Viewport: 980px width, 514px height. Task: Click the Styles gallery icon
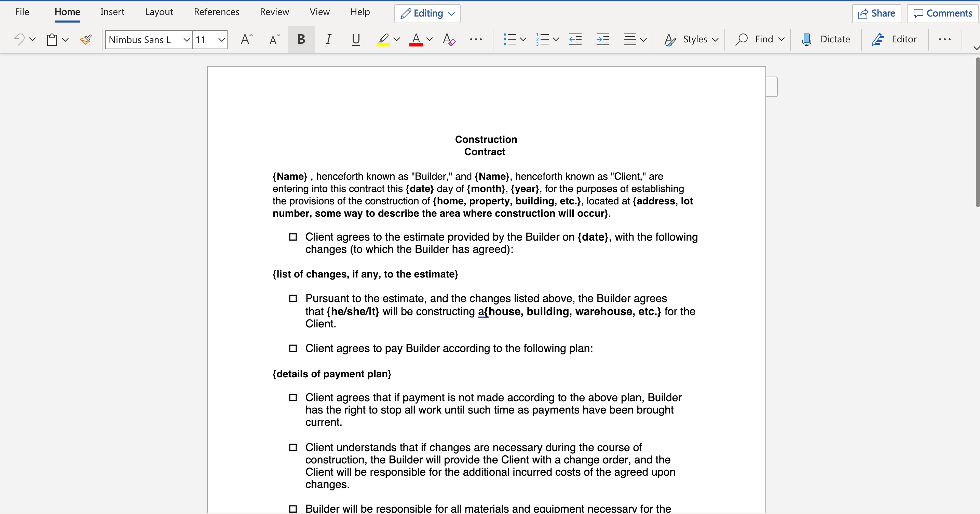[670, 39]
